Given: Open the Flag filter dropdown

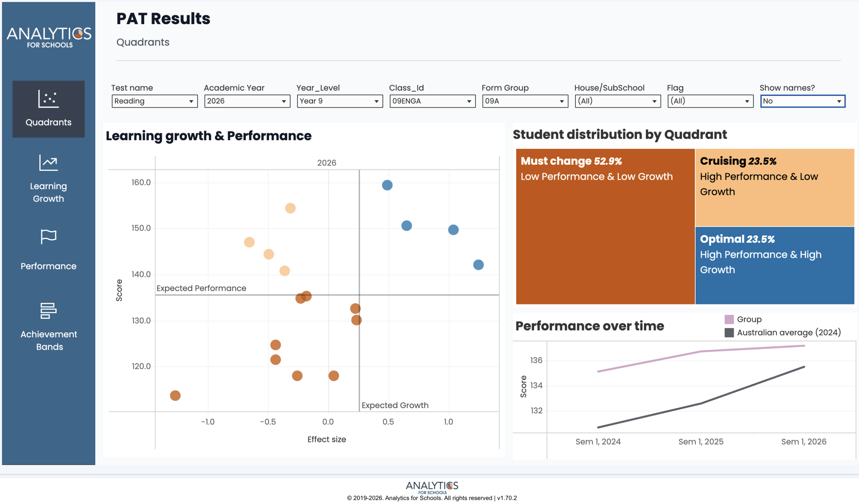Looking at the screenshot, I should (x=710, y=101).
